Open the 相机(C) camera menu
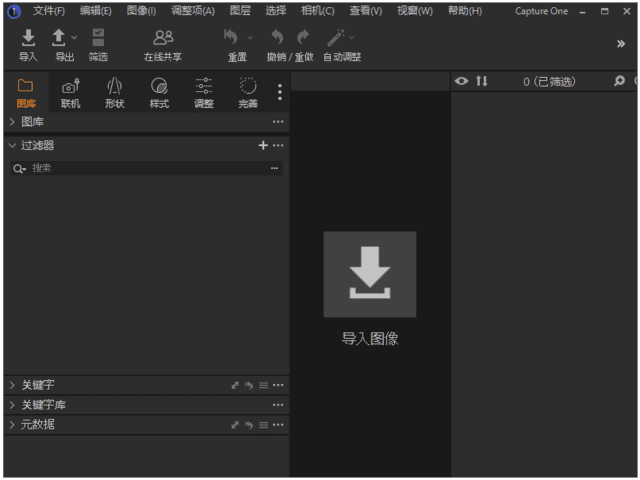Image resolution: width=640 pixels, height=480 pixels. pyautogui.click(x=317, y=11)
